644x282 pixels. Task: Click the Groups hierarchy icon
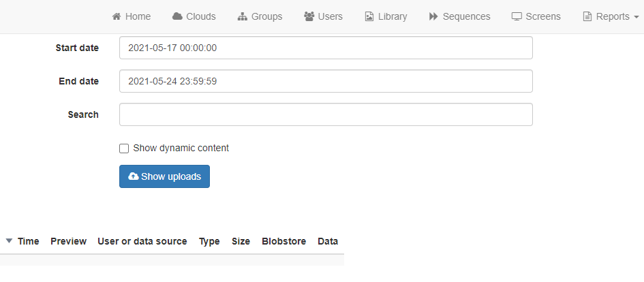click(x=243, y=16)
